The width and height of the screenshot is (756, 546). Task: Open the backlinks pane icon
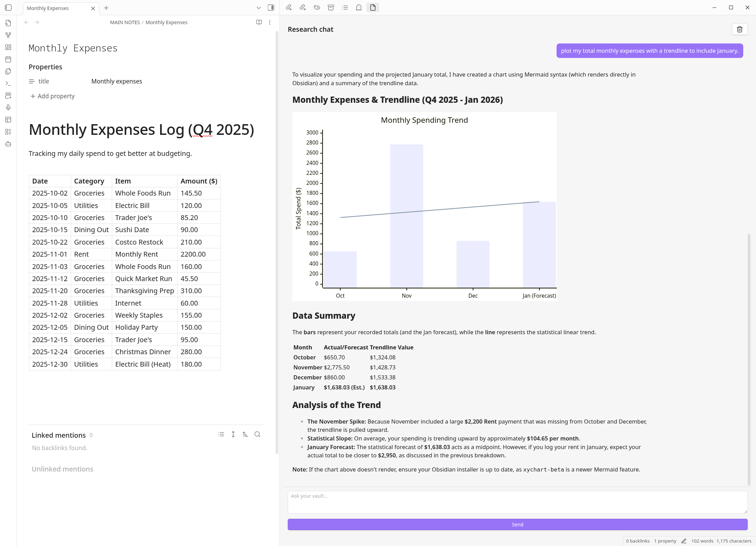click(x=289, y=8)
